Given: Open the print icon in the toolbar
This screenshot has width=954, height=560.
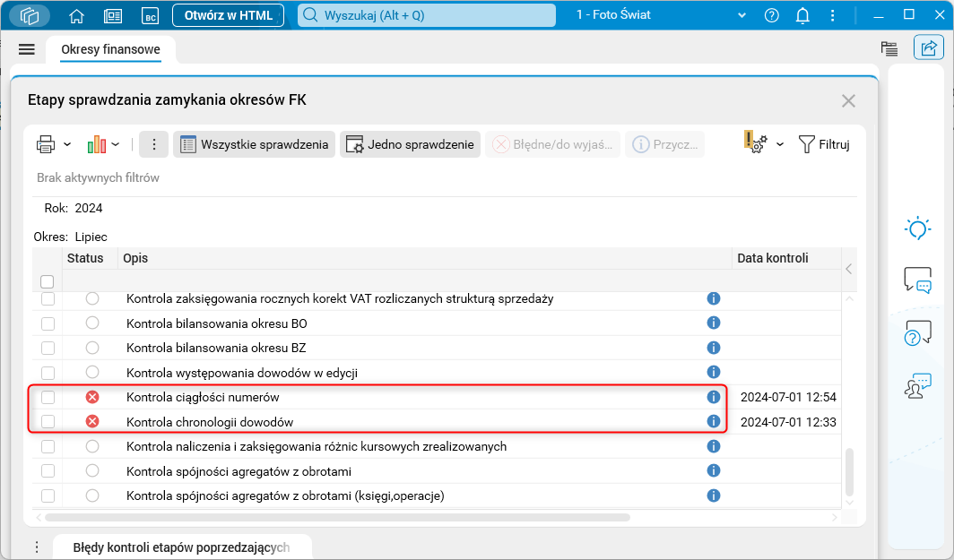Looking at the screenshot, I should [x=44, y=143].
